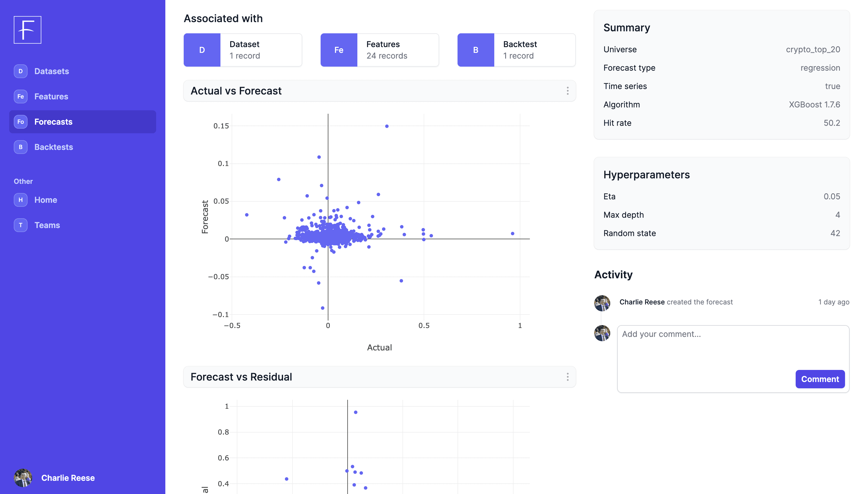Open the associated Backtest card
The image size is (868, 494).
coord(516,50)
